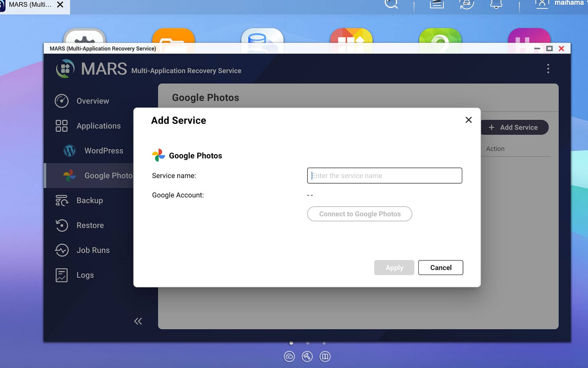Click the utility tools icon at bottom

point(307,356)
